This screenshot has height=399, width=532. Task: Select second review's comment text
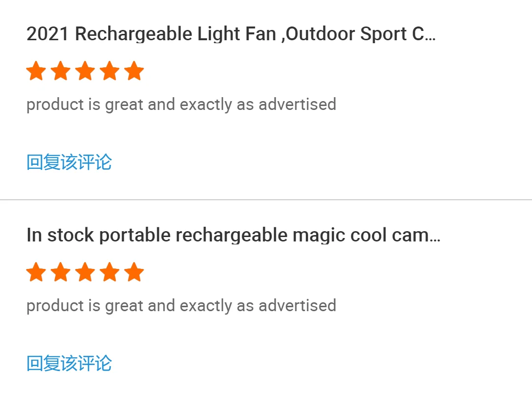181,306
